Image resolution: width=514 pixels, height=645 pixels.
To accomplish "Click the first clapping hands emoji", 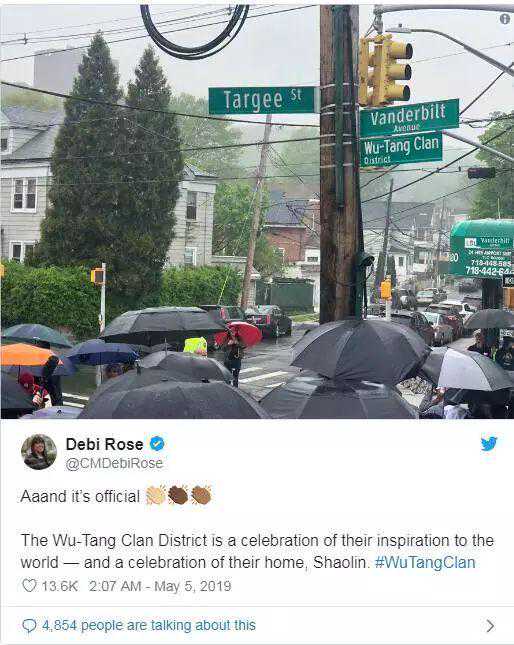I will pos(155,495).
